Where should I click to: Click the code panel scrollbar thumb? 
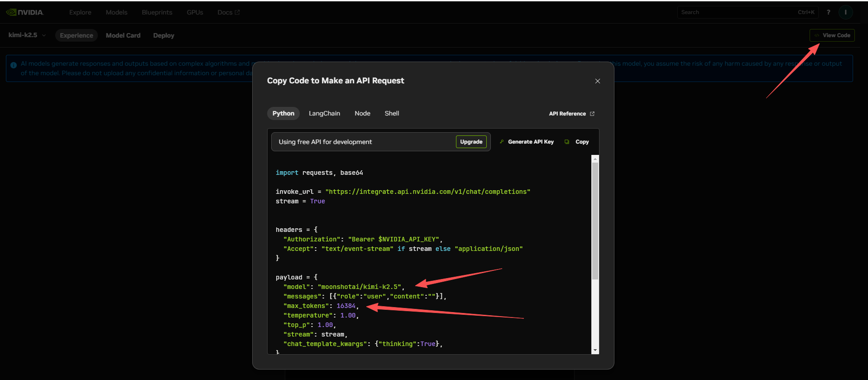click(x=595, y=221)
